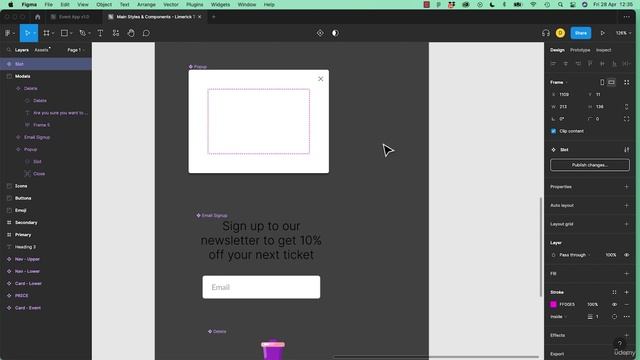
Task: Present prototype with the play icon
Action: 602,33
